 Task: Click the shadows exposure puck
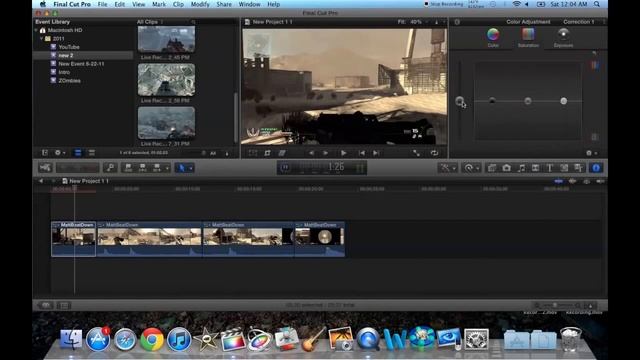coord(492,100)
